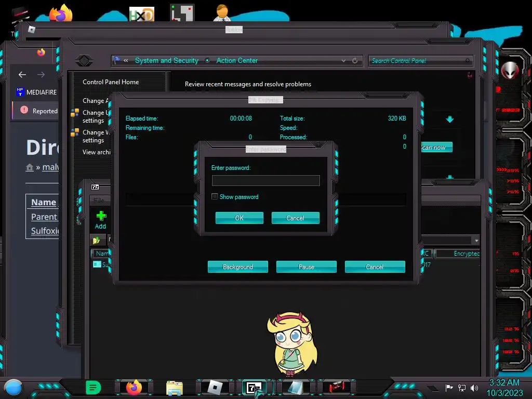Select the archive file row icon in 7-Zip
This screenshot has height=399, width=532.
(x=97, y=264)
